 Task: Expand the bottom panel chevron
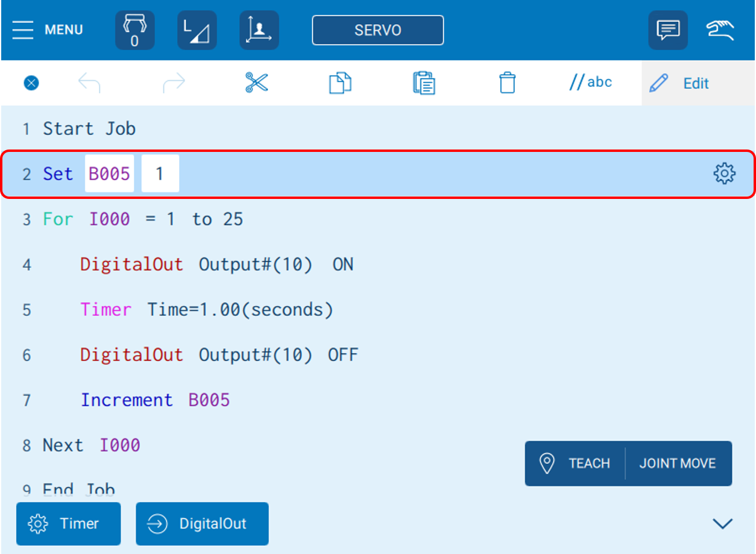(722, 523)
